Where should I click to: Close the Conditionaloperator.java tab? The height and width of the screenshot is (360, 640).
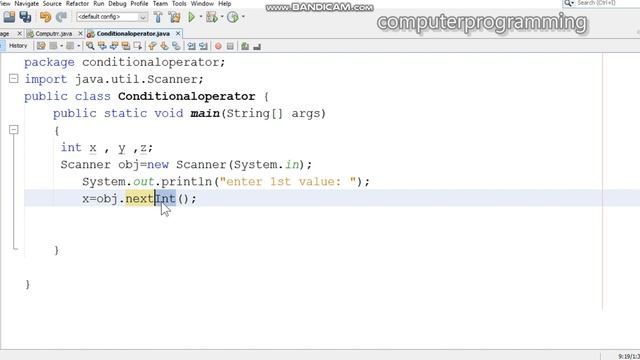[x=178, y=33]
